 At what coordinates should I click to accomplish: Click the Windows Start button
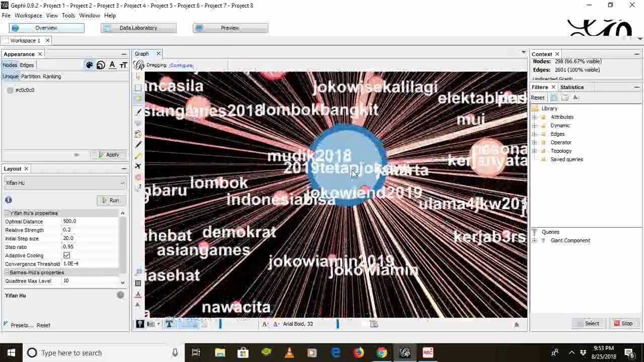coord(11,353)
